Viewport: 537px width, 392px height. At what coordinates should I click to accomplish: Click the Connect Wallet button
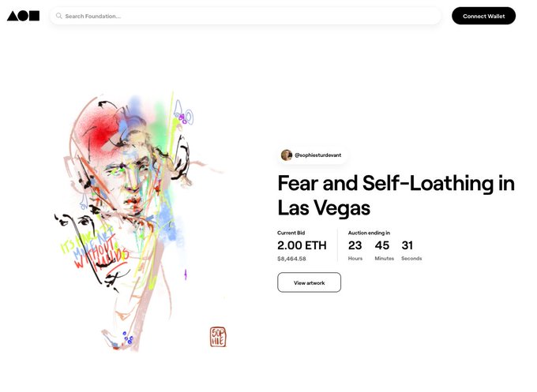coord(483,16)
